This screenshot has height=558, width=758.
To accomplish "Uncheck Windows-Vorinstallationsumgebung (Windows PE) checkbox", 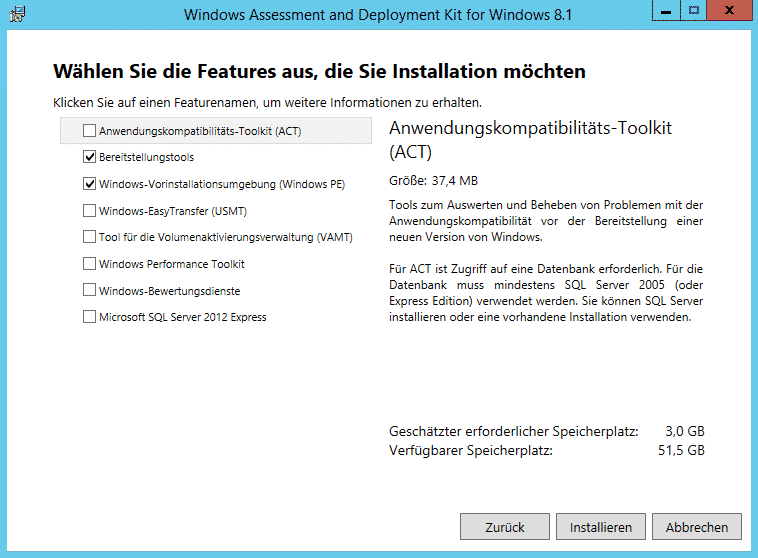I will pos(89,184).
